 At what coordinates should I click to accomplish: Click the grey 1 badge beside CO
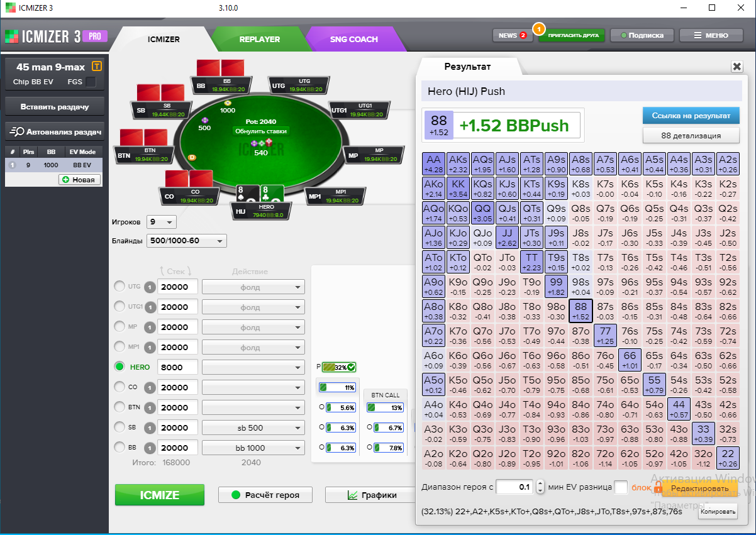[x=150, y=387]
